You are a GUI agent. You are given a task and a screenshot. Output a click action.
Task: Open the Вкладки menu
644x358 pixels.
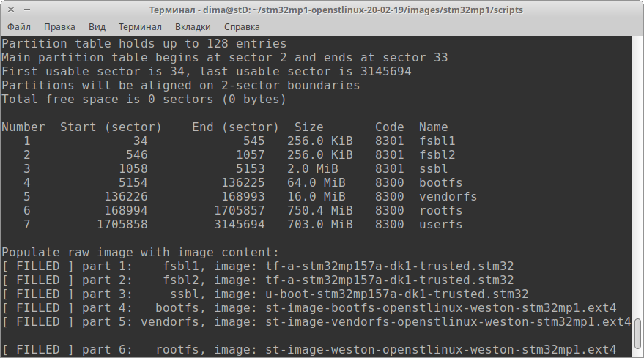click(x=193, y=26)
